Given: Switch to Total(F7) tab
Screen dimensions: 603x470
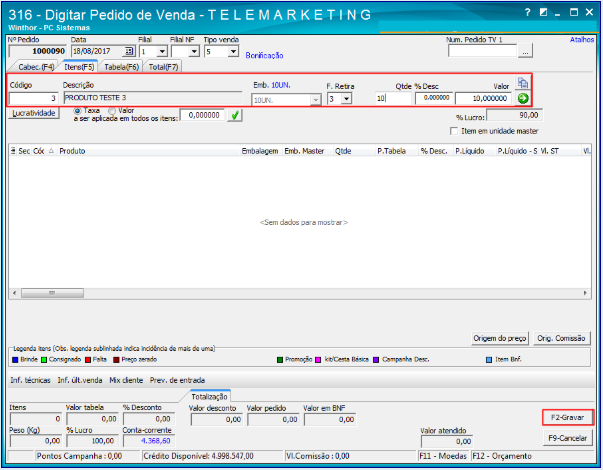Looking at the screenshot, I should [163, 67].
